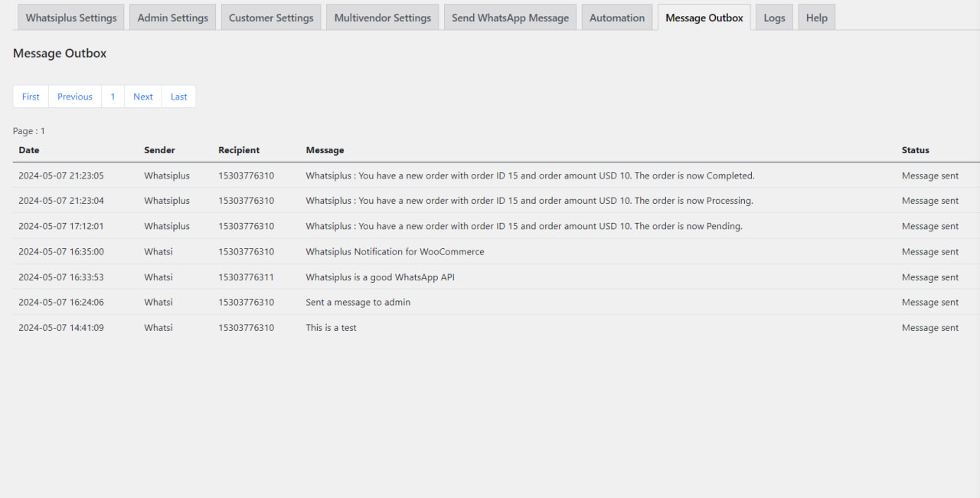This screenshot has height=498, width=980.
Task: Open the Multivendor Settings tab
Action: pos(382,17)
